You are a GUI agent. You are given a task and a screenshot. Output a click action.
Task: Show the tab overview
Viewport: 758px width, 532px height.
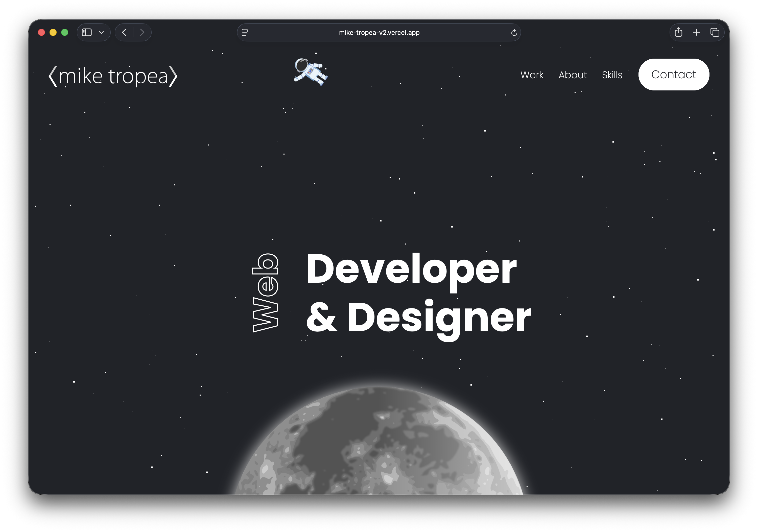click(715, 32)
